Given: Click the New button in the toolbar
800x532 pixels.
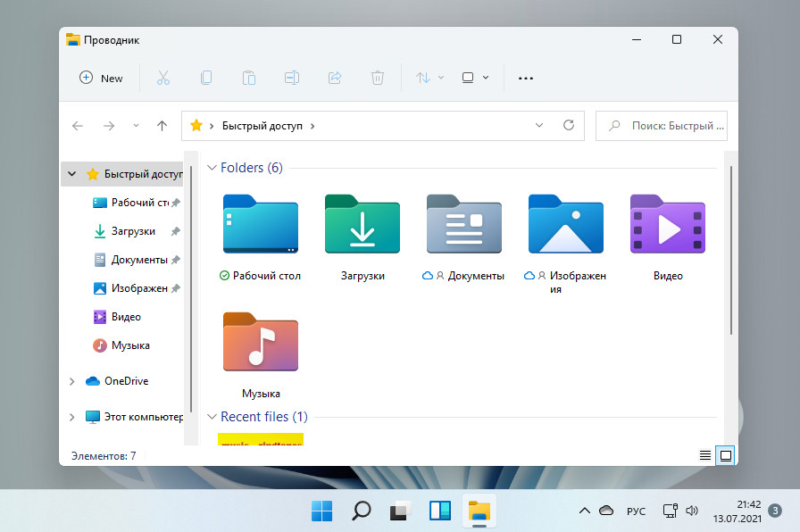Looking at the screenshot, I should (x=101, y=78).
